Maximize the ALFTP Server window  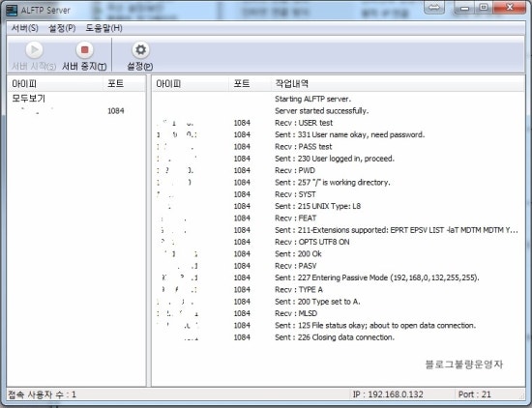(484, 8)
